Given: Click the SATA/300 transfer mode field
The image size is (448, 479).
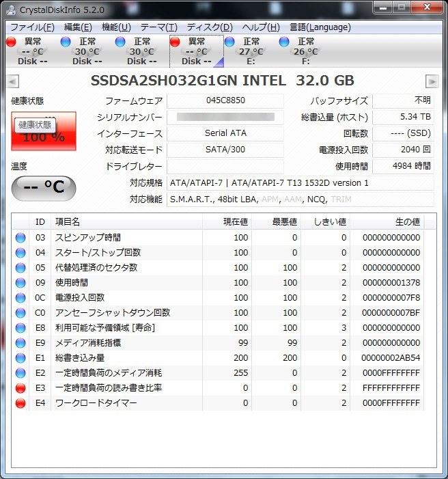Looking at the screenshot, I should [x=225, y=150].
